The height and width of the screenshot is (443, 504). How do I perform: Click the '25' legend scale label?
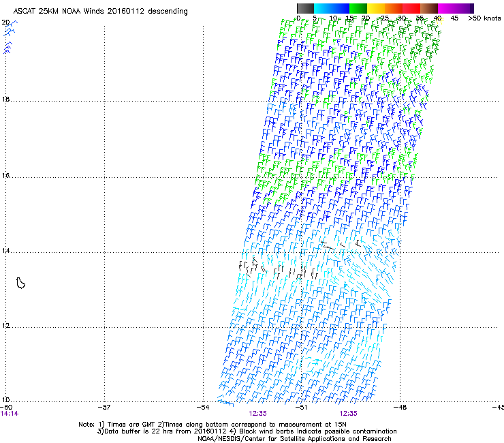point(385,18)
